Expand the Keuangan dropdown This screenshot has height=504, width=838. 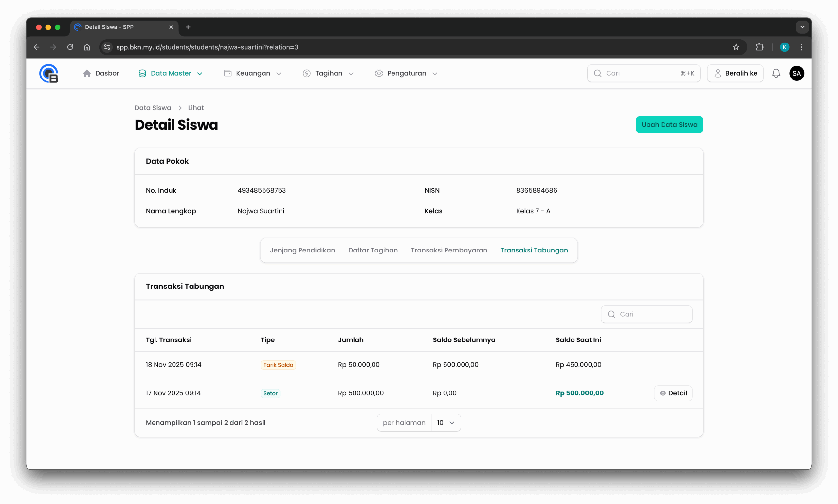pyautogui.click(x=252, y=73)
